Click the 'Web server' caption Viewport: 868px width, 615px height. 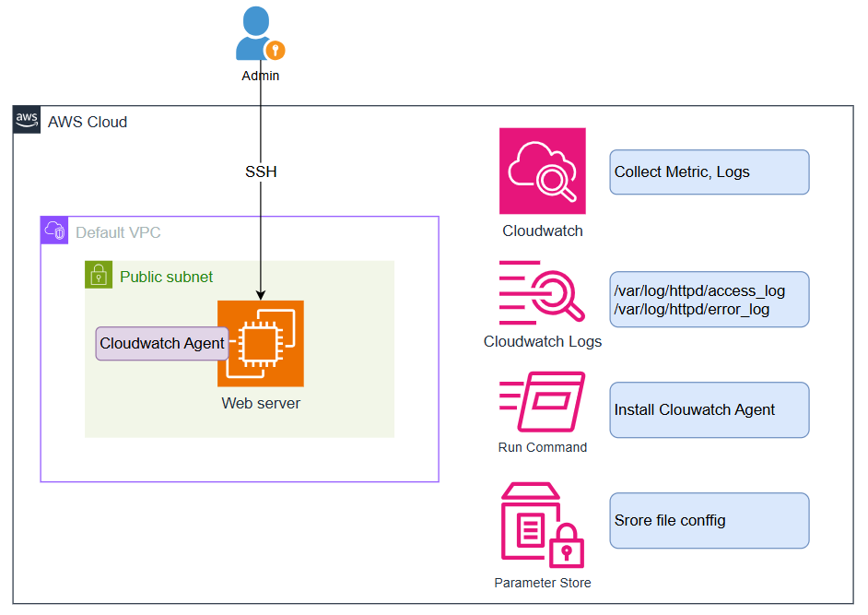(261, 403)
